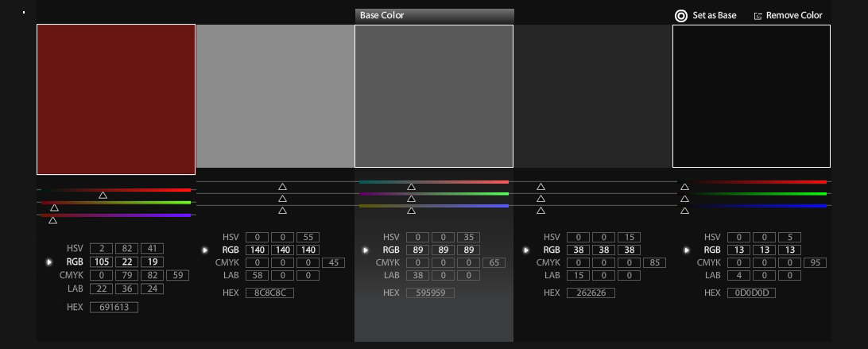Click the RGB arrow in the base color column
868x349 pixels.
(366, 250)
